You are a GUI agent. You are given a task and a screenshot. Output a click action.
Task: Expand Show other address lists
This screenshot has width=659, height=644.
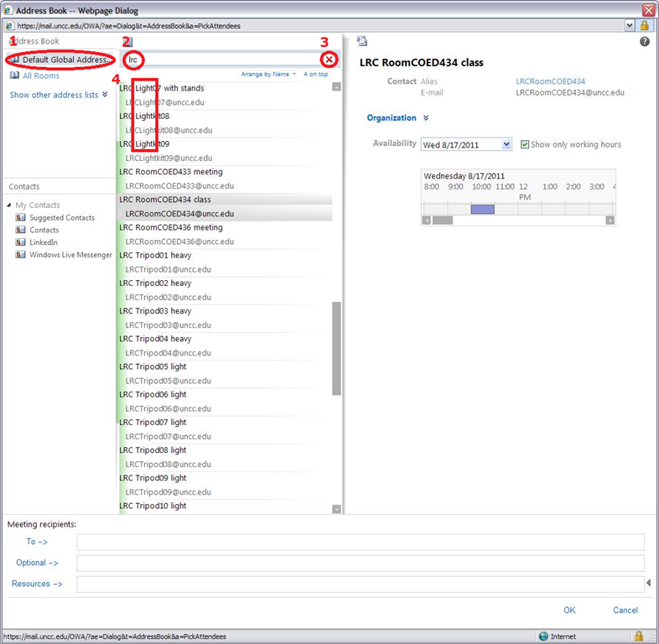[105, 95]
